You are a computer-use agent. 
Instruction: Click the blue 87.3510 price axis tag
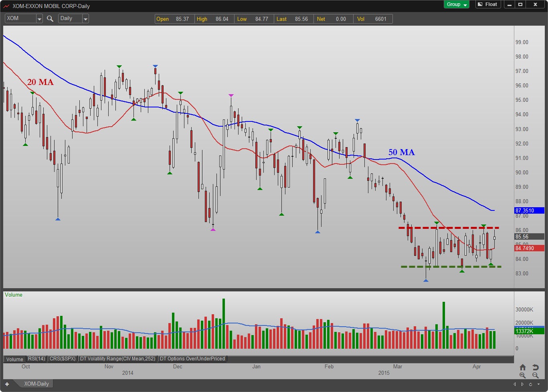pos(529,210)
